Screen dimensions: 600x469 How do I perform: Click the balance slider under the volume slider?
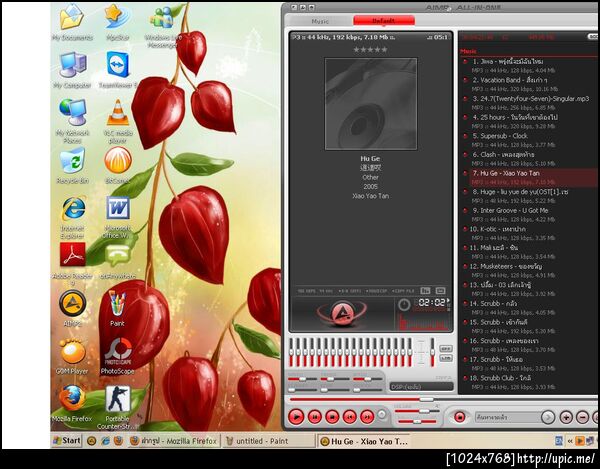[x=417, y=422]
